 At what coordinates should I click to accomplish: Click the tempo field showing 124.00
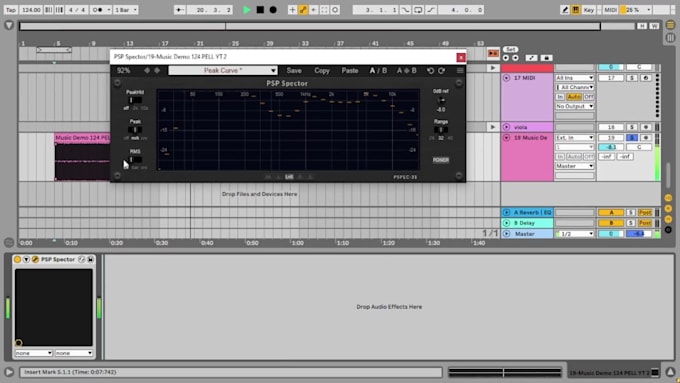[31, 10]
